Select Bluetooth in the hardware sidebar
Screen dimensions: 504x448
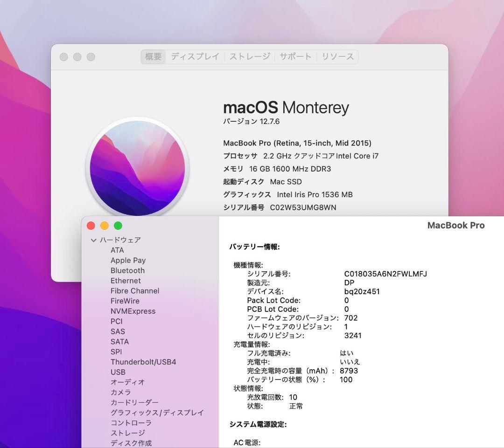click(x=127, y=270)
